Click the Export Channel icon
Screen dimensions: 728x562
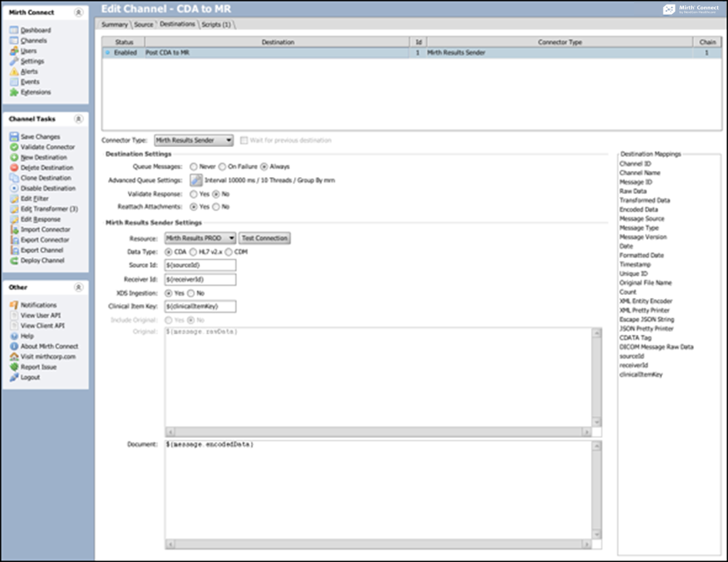(14, 250)
